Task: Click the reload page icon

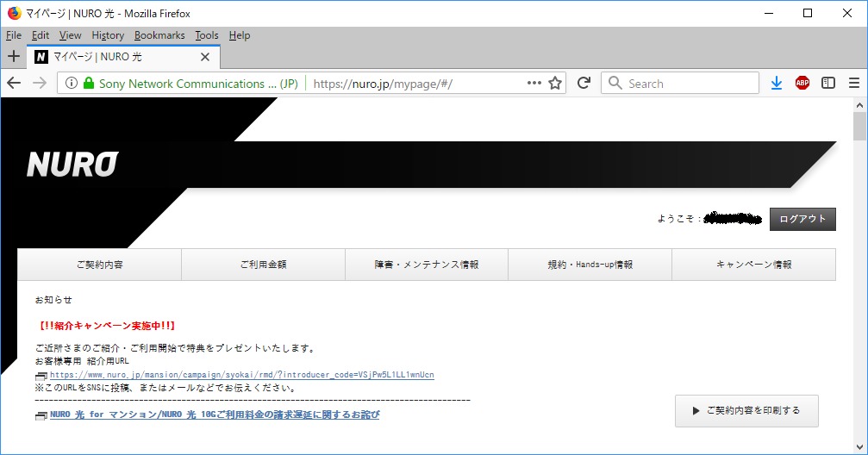Action: click(x=584, y=84)
